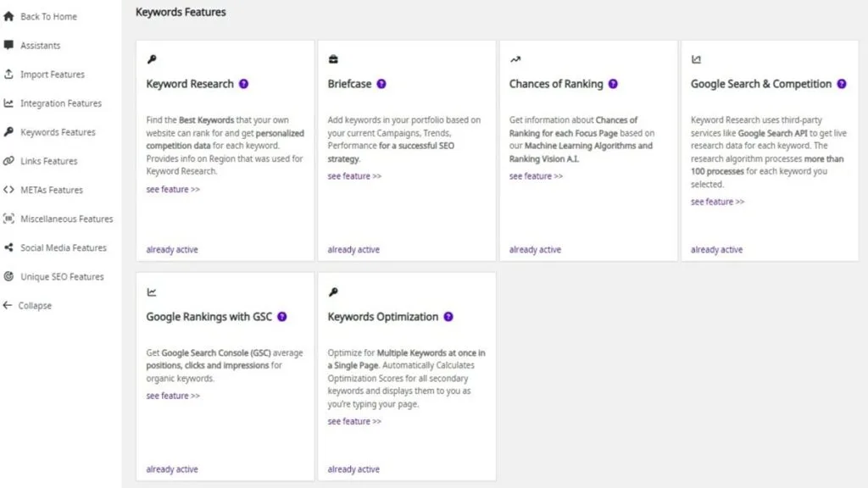Select Import Features in sidebar

click(53, 75)
